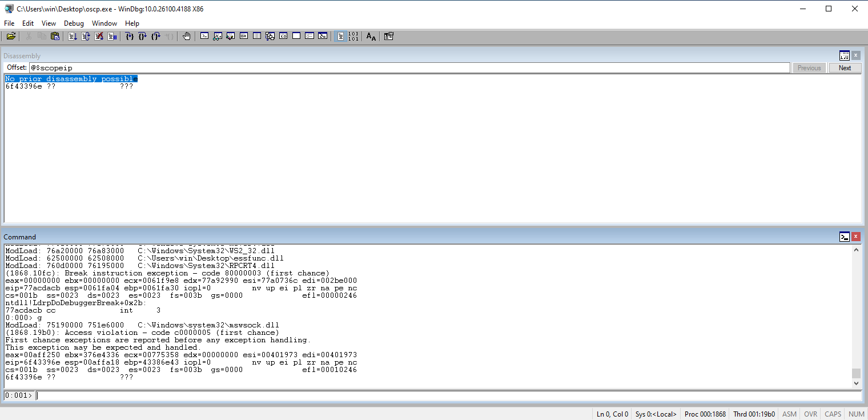Viewport: 868px width, 420px height.
Task: Toggle Source mode on toolbar button
Action: click(340, 36)
